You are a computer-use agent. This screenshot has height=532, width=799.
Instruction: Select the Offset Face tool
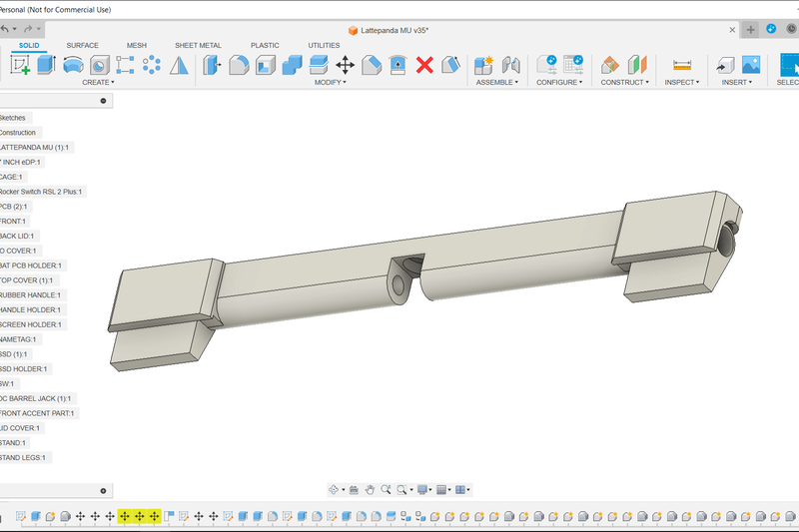pyautogui.click(x=319, y=65)
